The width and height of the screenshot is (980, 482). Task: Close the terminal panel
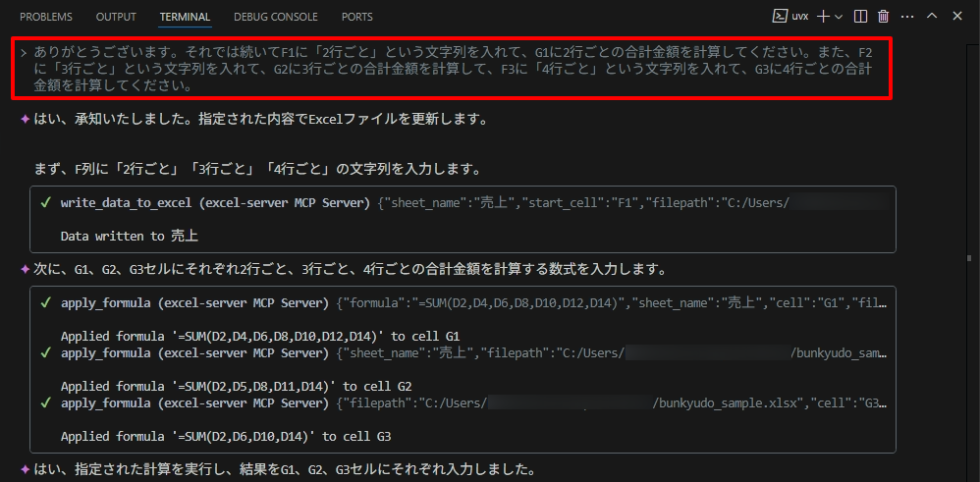(956, 17)
